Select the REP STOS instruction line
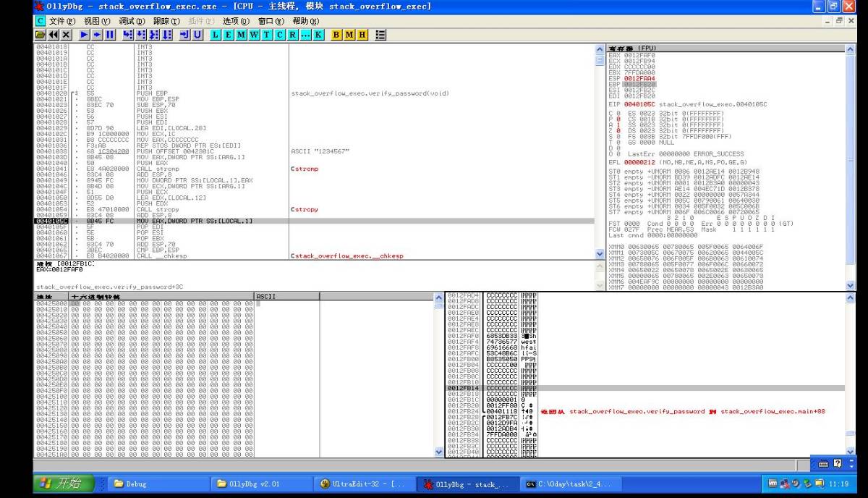 click(315, 145)
